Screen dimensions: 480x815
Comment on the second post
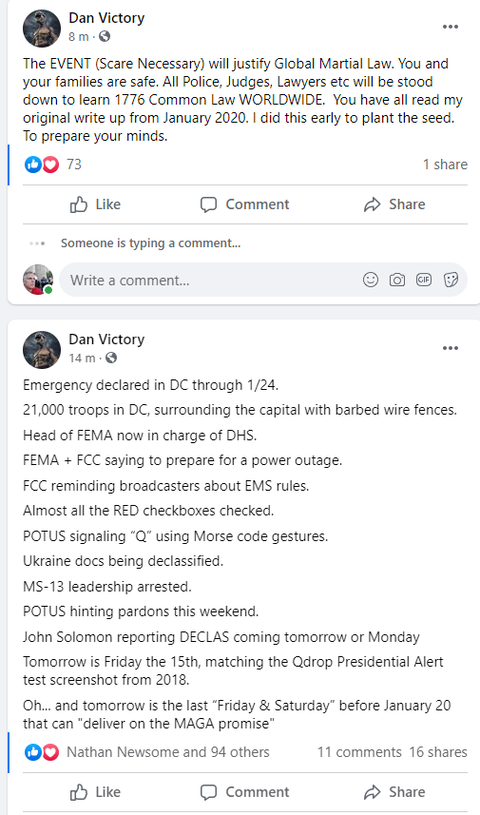(244, 792)
